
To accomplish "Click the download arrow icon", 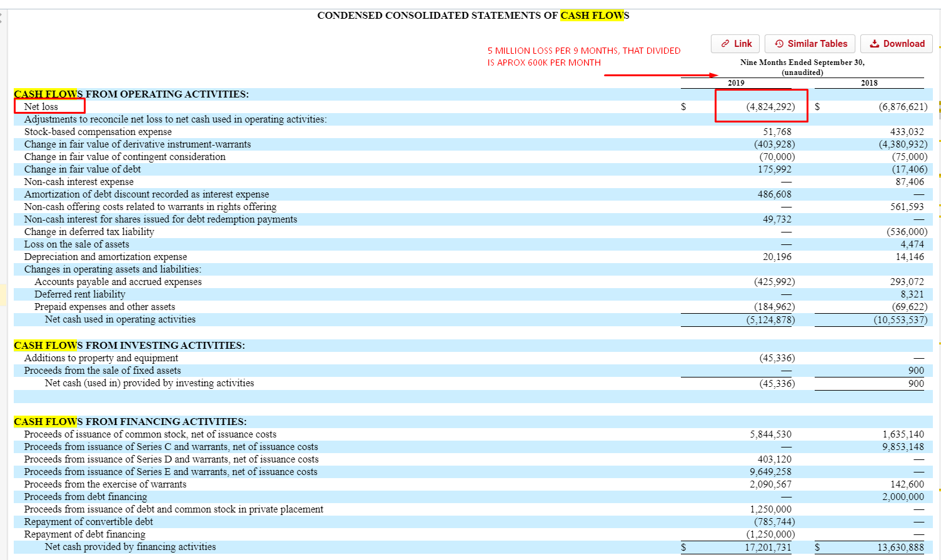I will click(874, 44).
